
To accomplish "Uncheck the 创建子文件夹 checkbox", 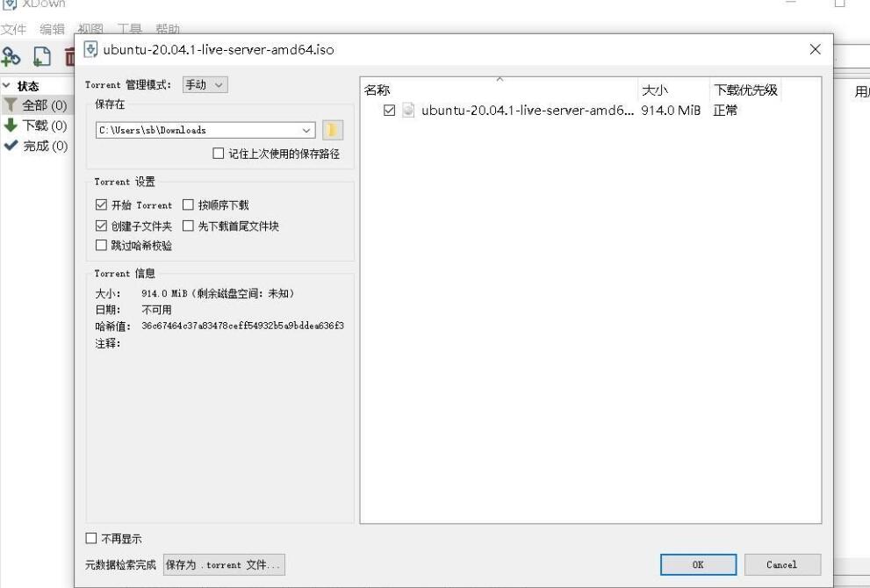I will pos(101,226).
